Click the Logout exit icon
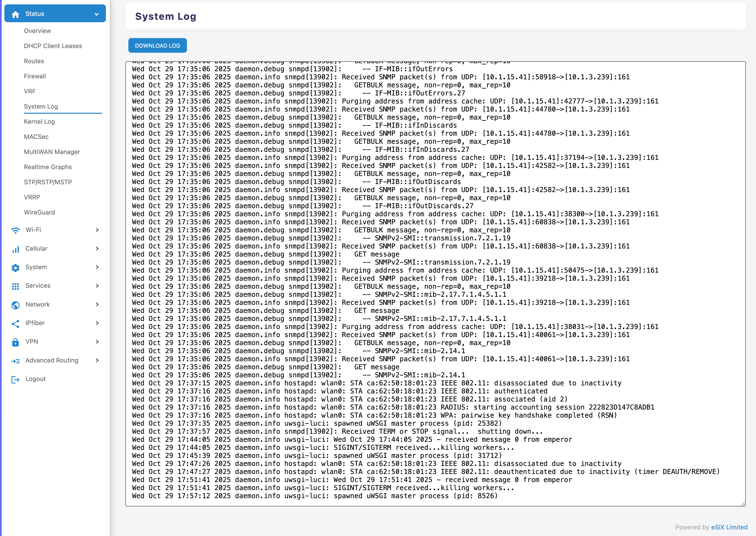 coord(16,379)
